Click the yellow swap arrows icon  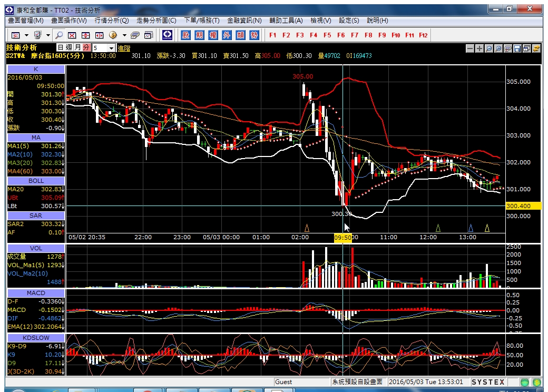click(x=536, y=48)
